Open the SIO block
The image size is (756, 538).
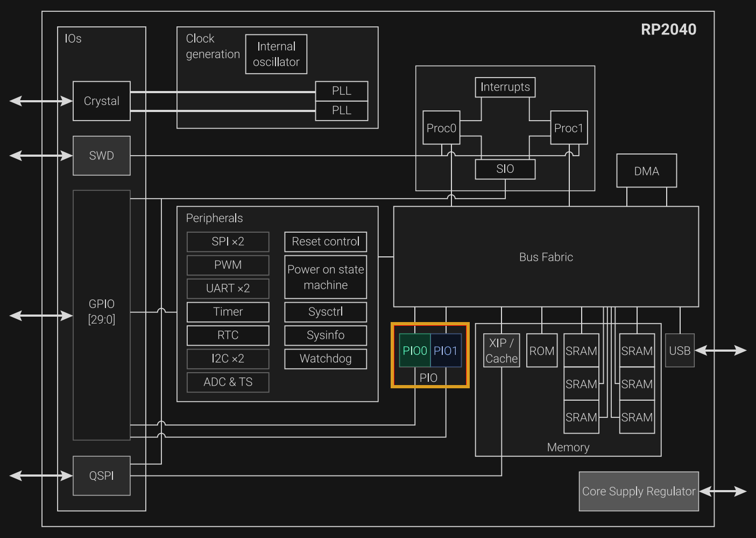click(x=505, y=169)
